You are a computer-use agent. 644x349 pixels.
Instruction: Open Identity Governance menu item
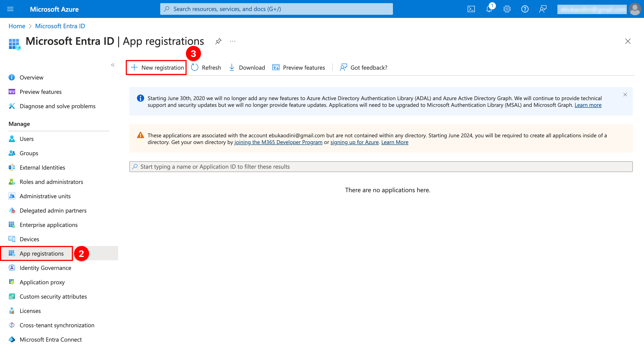pos(45,268)
